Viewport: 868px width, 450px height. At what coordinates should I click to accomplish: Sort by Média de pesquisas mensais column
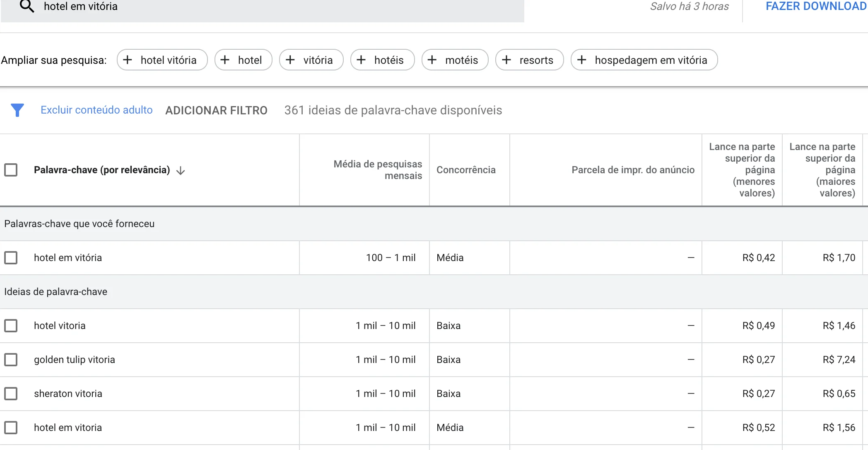click(x=377, y=170)
